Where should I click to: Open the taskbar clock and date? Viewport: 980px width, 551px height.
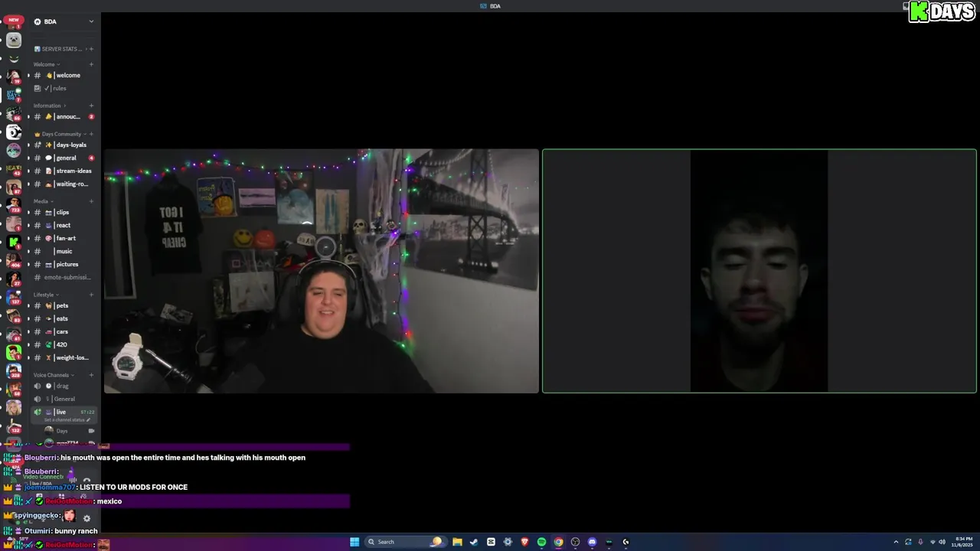click(x=963, y=542)
